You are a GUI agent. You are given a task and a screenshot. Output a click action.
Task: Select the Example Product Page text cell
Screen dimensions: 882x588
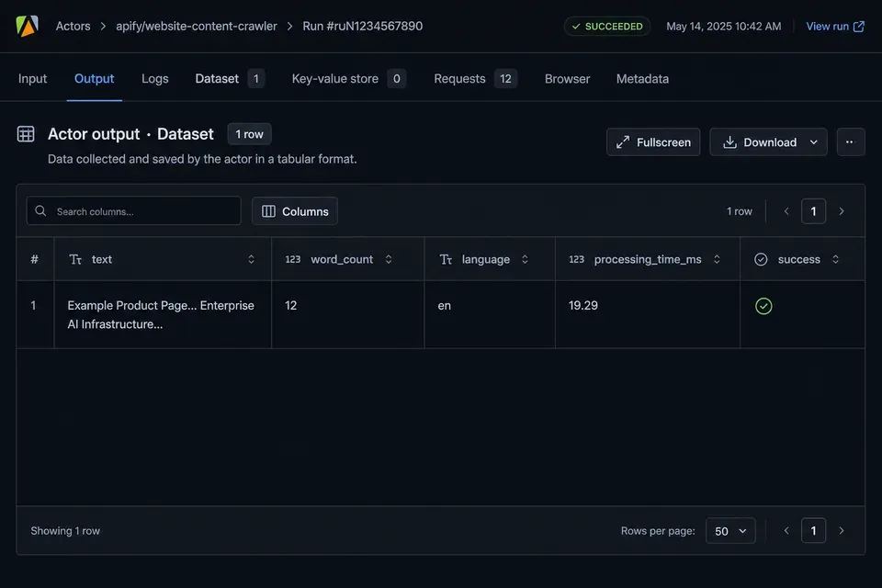(161, 314)
